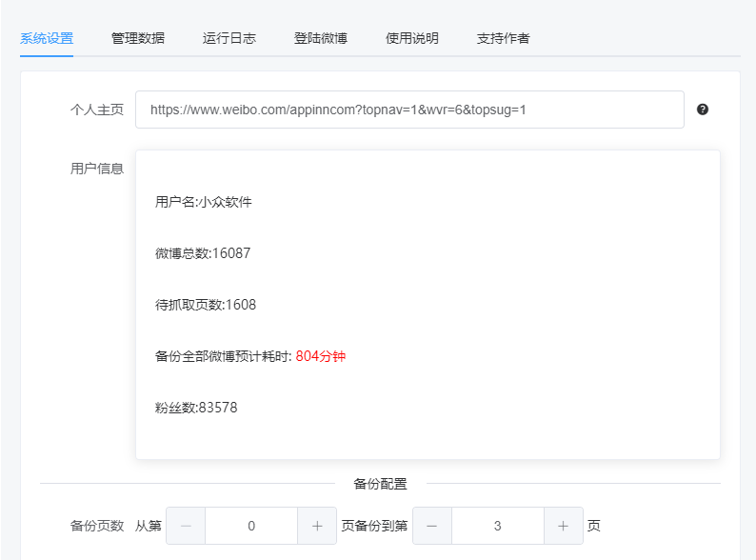Click the 粉丝数:83578 line
Image resolution: width=756 pixels, height=560 pixels.
[x=196, y=408]
